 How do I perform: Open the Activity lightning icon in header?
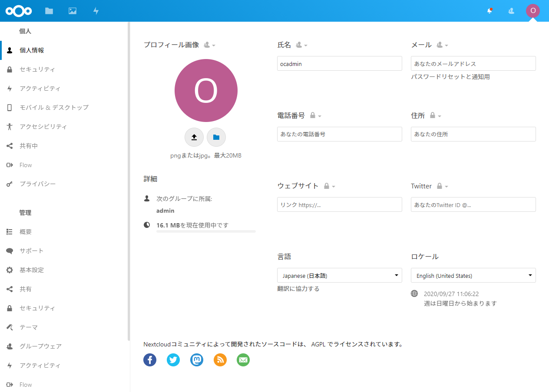point(96,11)
